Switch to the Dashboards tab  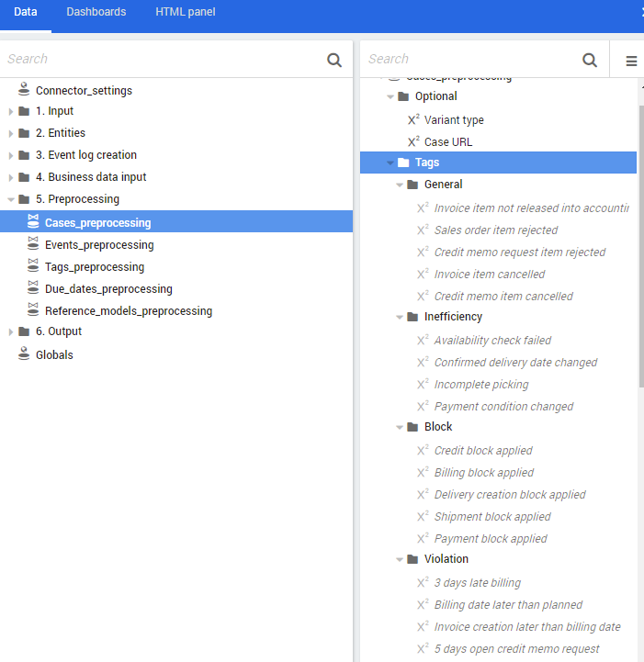96,12
